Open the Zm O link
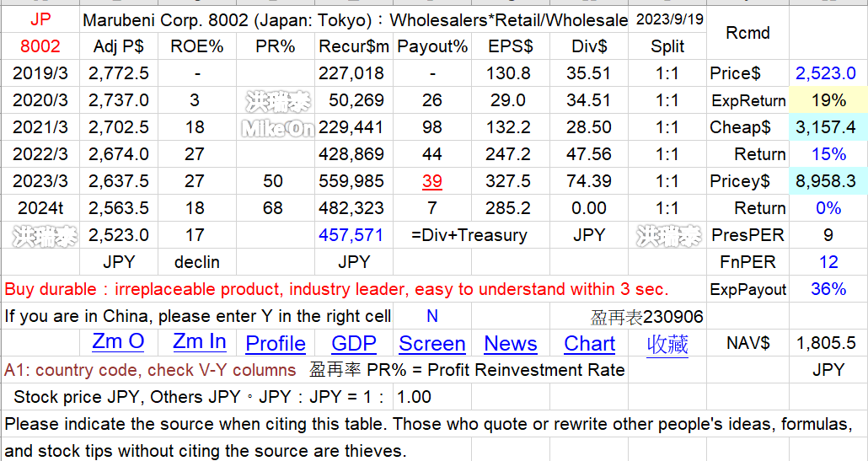This screenshot has height=461, width=868. pyautogui.click(x=118, y=342)
